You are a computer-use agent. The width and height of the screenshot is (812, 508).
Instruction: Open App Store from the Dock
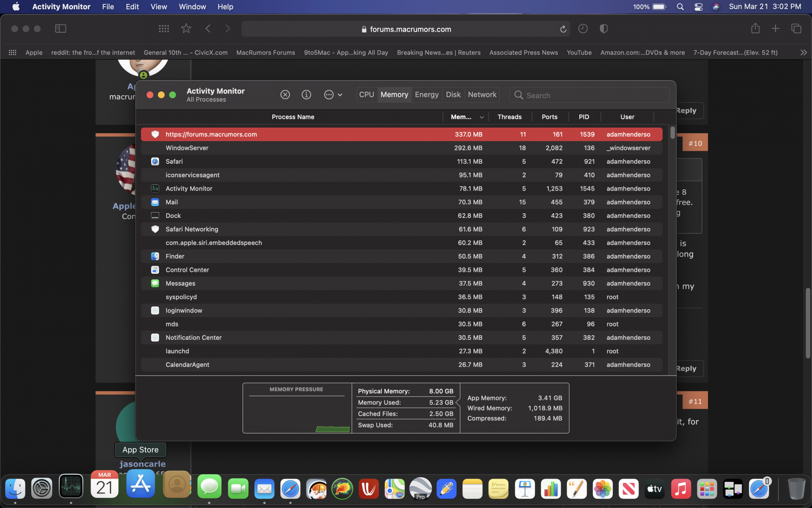coord(140,484)
